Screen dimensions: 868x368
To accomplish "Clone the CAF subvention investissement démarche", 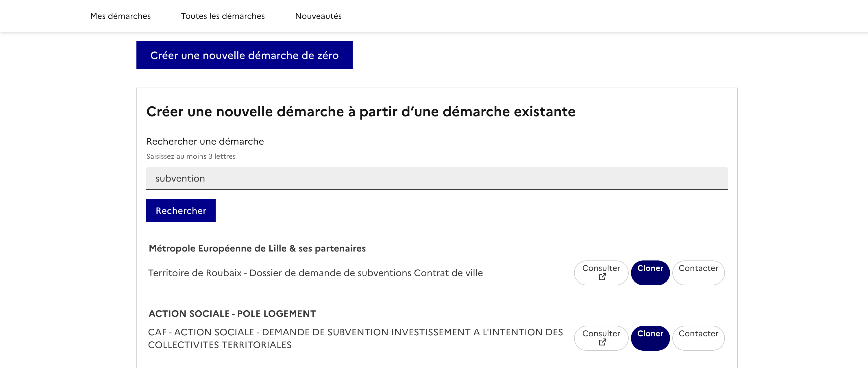I will [x=650, y=338].
